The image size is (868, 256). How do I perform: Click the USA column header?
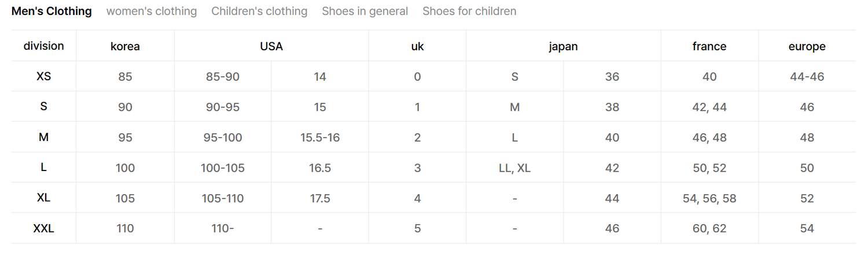click(271, 46)
